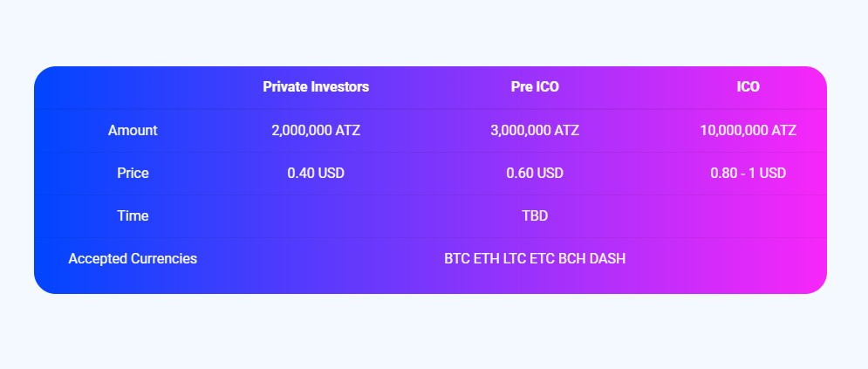Image resolution: width=868 pixels, height=369 pixels.
Task: Click LTC in the accepted currencies list
Action: click(x=515, y=258)
